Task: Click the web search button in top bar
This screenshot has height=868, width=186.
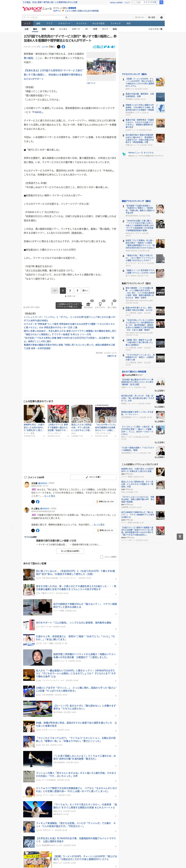Action: coord(161,2)
